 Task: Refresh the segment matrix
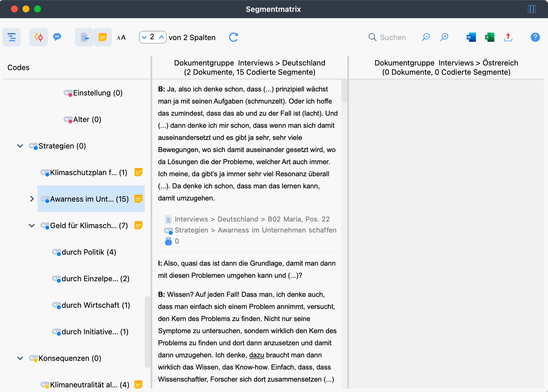click(x=233, y=37)
